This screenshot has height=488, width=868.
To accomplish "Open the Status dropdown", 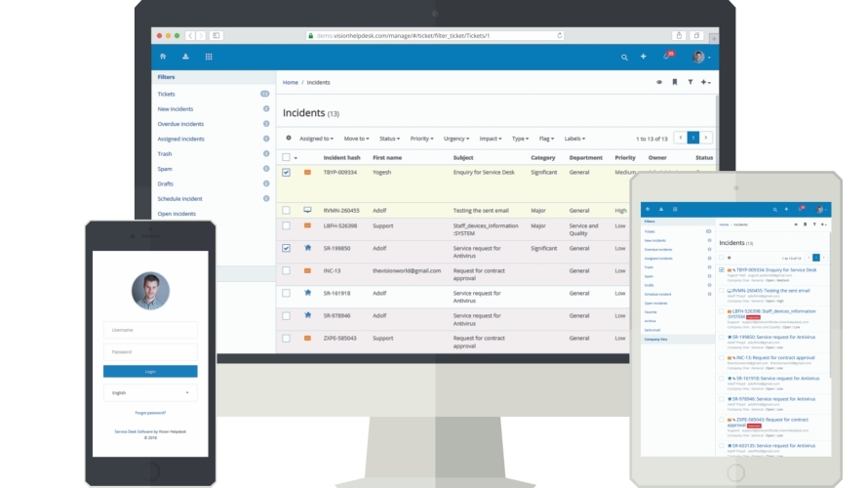I will click(390, 139).
